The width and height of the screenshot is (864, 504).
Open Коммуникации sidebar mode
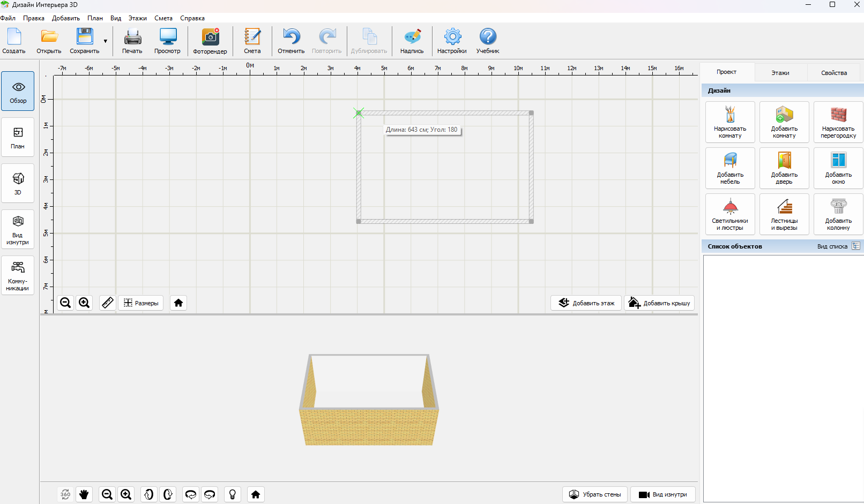[18, 275]
